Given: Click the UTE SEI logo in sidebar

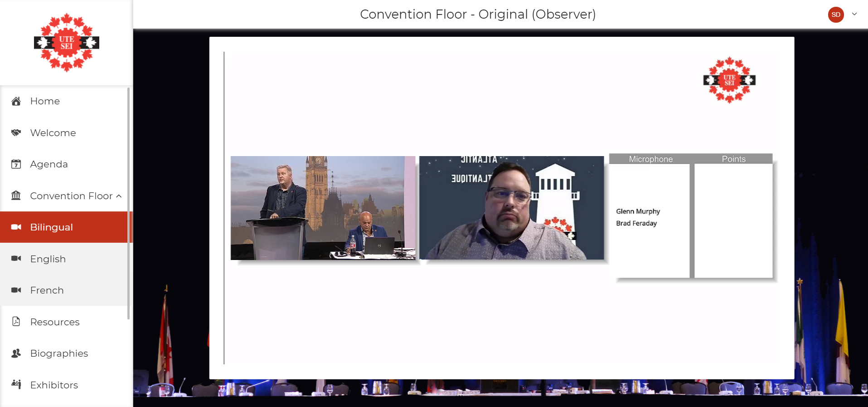Looking at the screenshot, I should [x=67, y=43].
